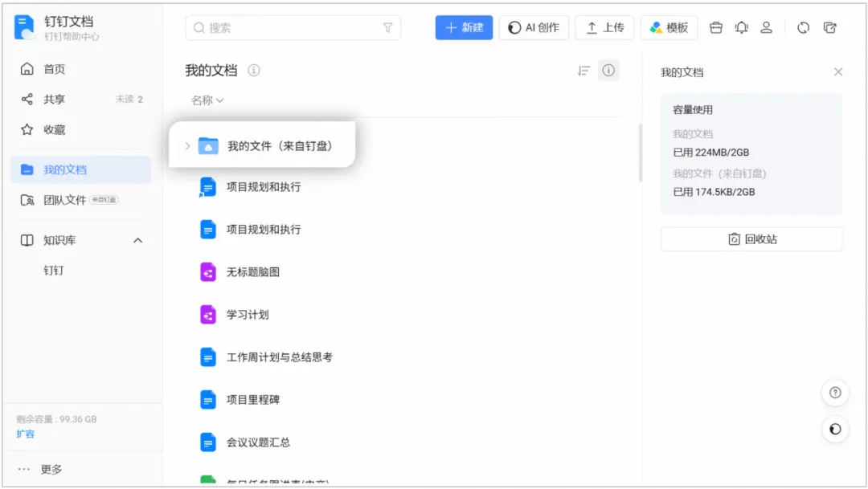868x489 pixels.
Task: Click the AI 创作 button
Action: [x=534, y=27]
